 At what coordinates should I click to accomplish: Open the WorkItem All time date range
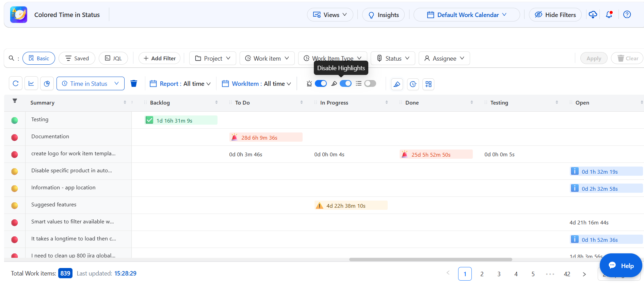[257, 84]
